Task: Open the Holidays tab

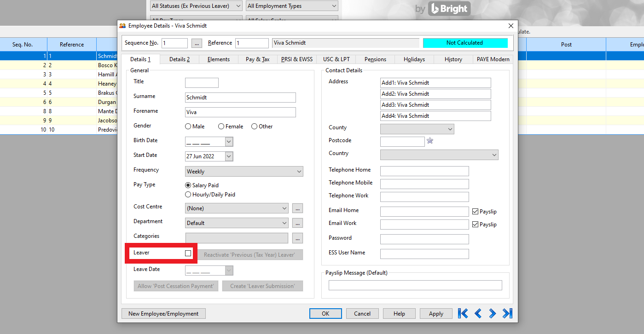Action: click(x=414, y=59)
